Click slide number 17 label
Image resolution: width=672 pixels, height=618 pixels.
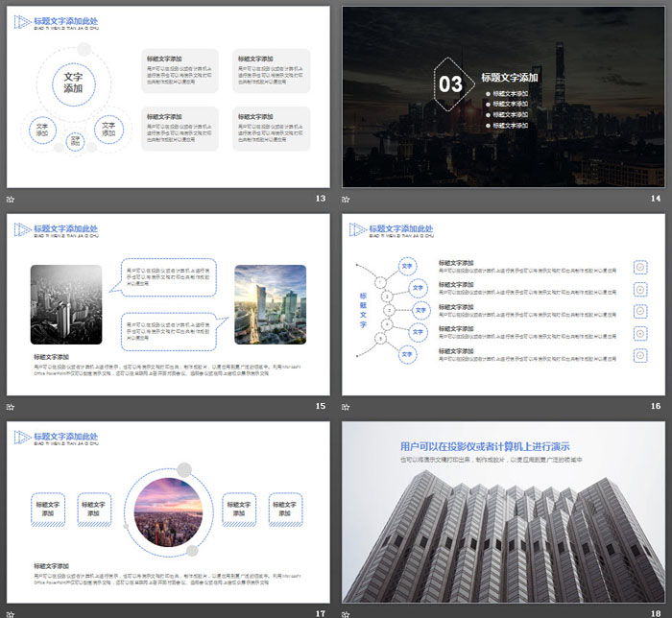321,614
